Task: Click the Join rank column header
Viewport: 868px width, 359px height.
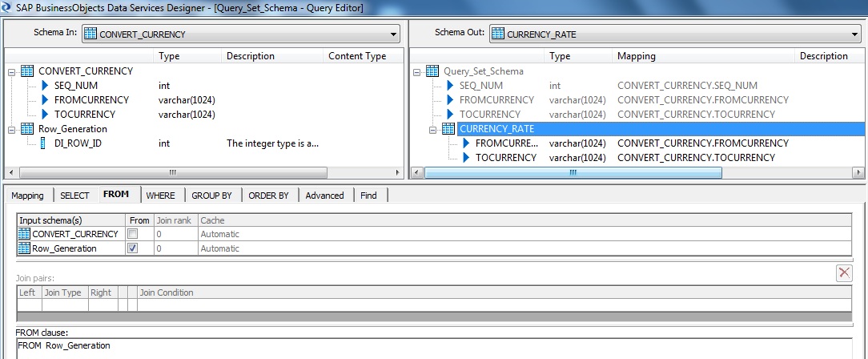Action: point(175,220)
